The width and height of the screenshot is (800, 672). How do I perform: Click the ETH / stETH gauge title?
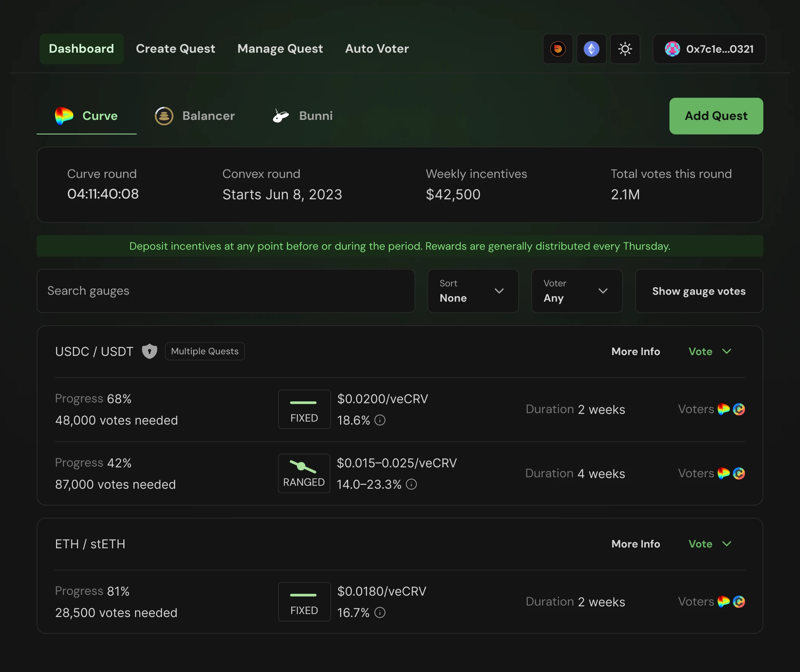[90, 544]
